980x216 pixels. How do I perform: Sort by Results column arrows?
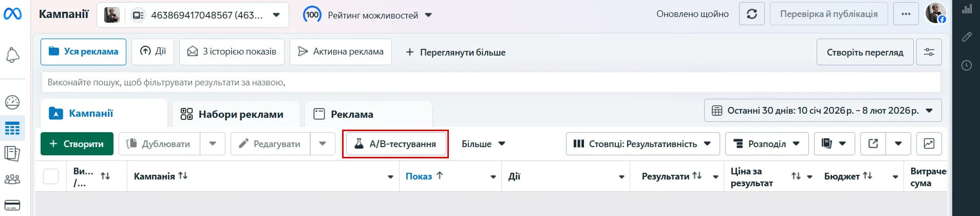point(697,176)
